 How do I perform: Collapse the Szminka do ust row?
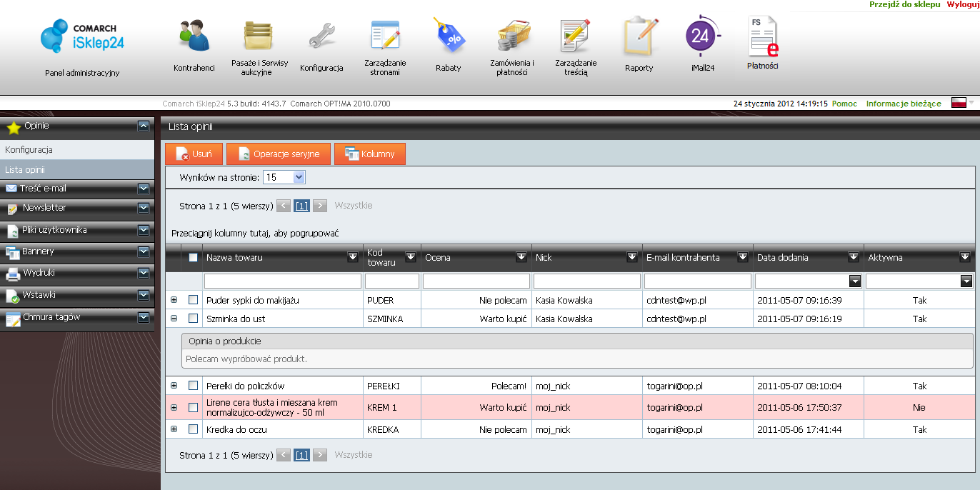(x=174, y=319)
